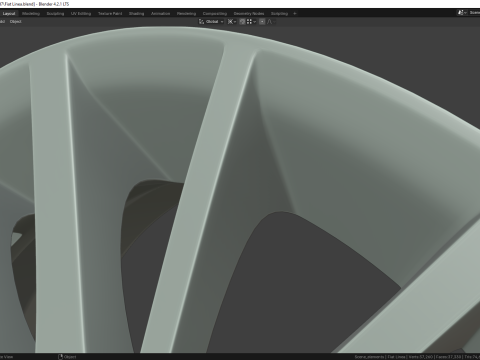The image size is (480, 360).
Task: Open the Rendering workspace tab
Action: 186,14
